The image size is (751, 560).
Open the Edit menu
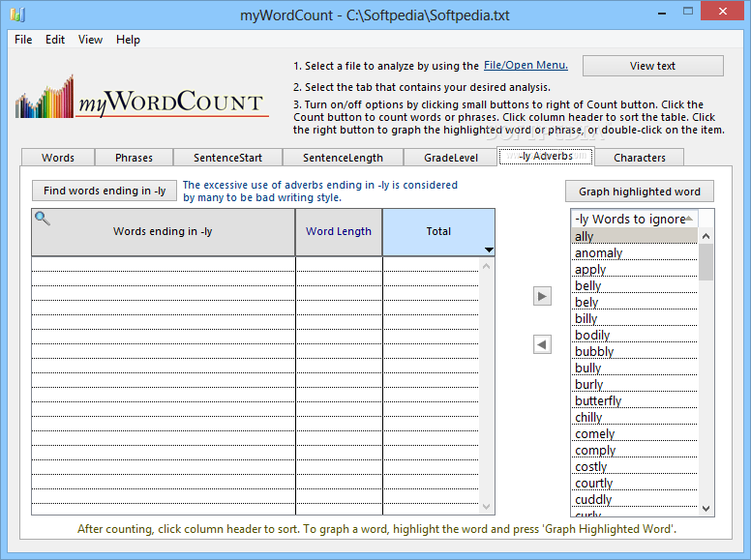coord(55,40)
